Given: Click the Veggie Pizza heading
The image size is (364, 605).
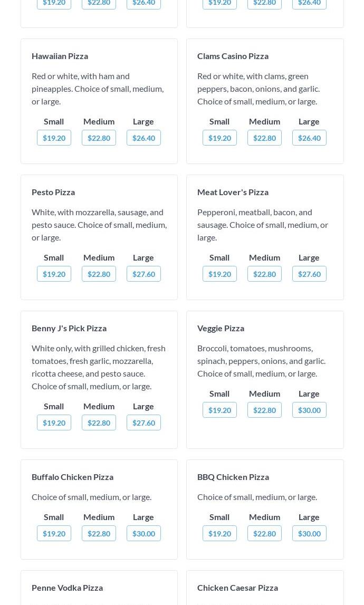Looking at the screenshot, I should pos(221,329).
